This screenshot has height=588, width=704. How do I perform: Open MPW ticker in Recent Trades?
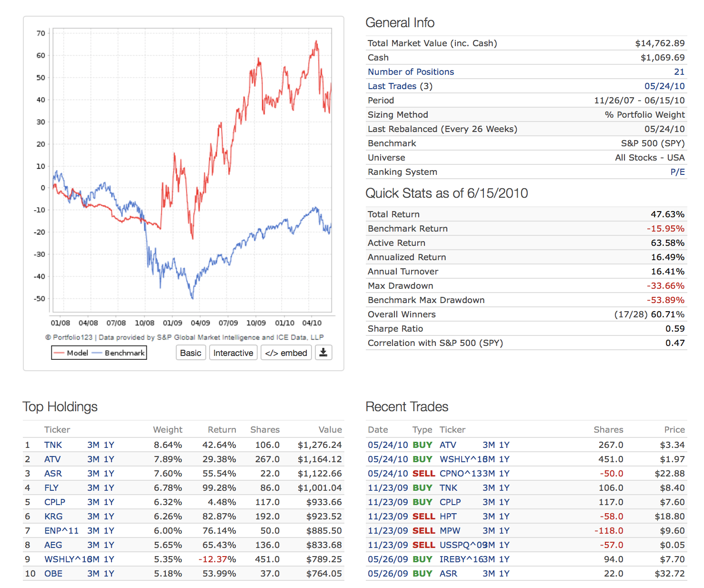click(x=450, y=531)
